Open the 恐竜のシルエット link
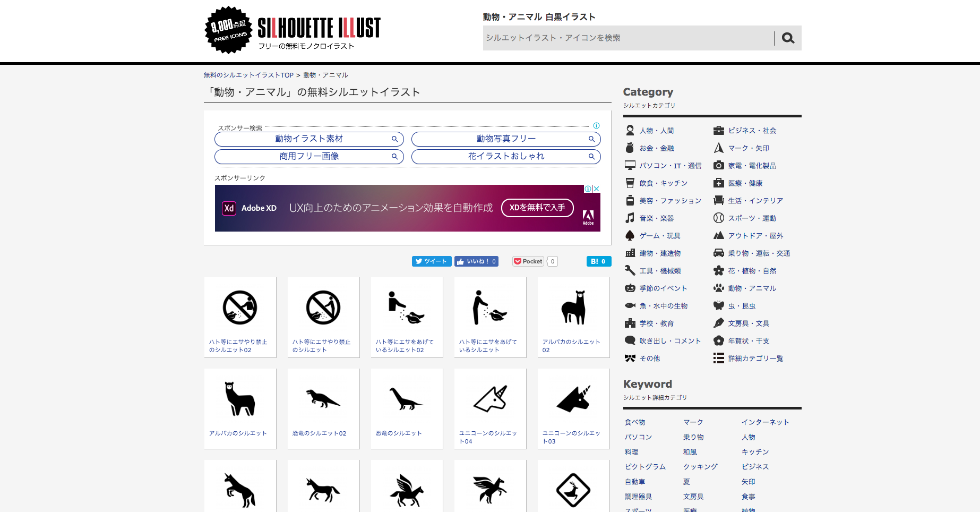This screenshot has width=980, height=512. click(x=399, y=433)
